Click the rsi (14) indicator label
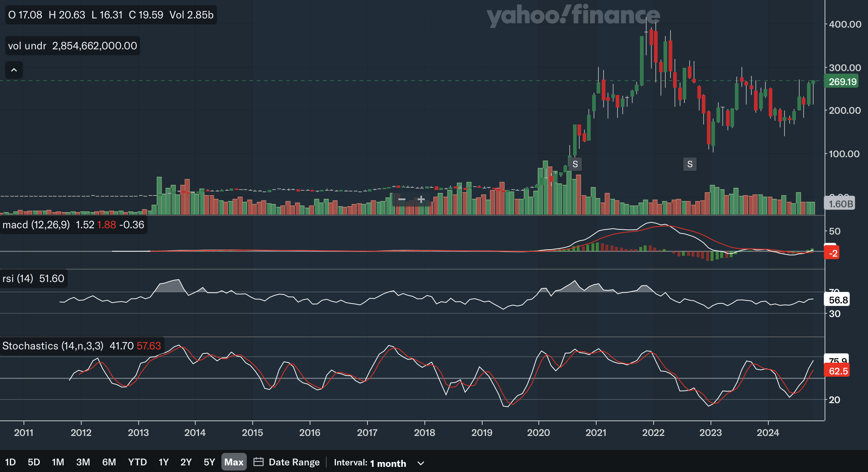This screenshot has width=868, height=472. [x=18, y=278]
